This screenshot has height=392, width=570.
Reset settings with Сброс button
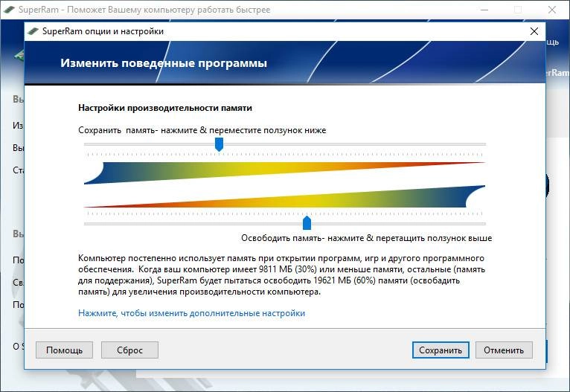coord(129,350)
